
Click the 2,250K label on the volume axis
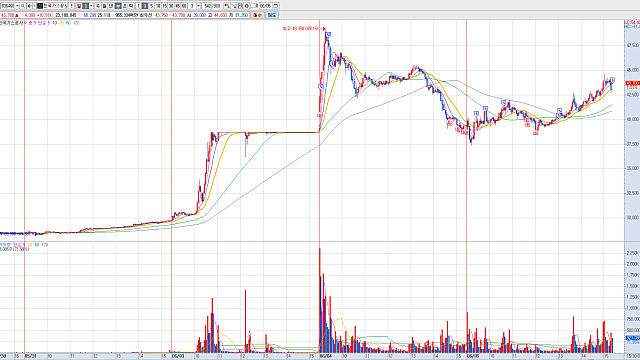coord(632,253)
